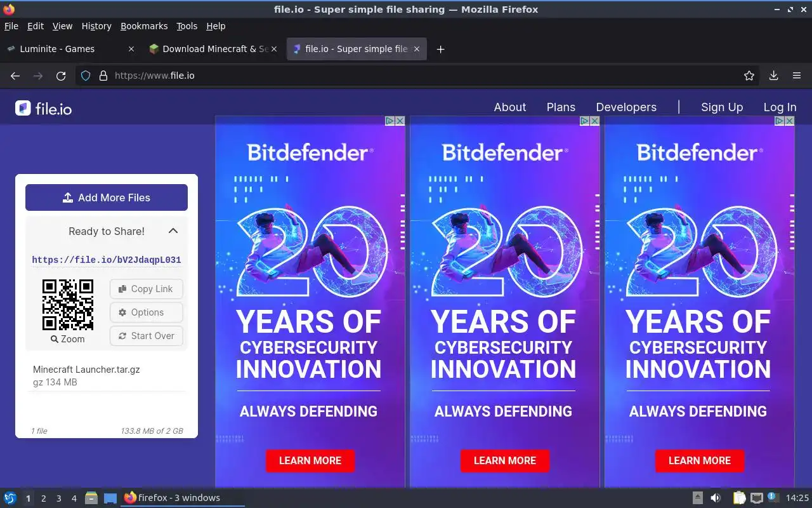Viewport: 812px width, 508px height.
Task: Switch to workspace 2 in the pager
Action: (43, 498)
